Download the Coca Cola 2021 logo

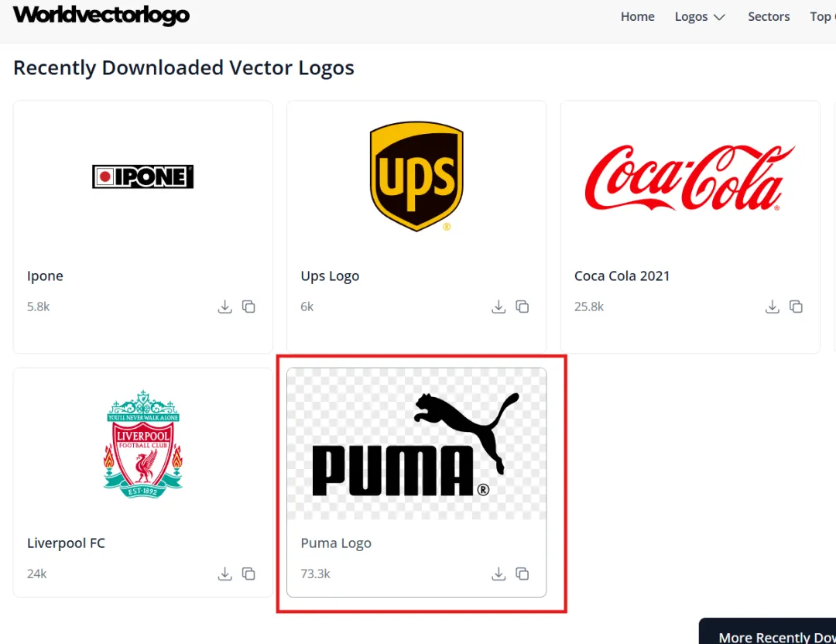[x=772, y=307]
